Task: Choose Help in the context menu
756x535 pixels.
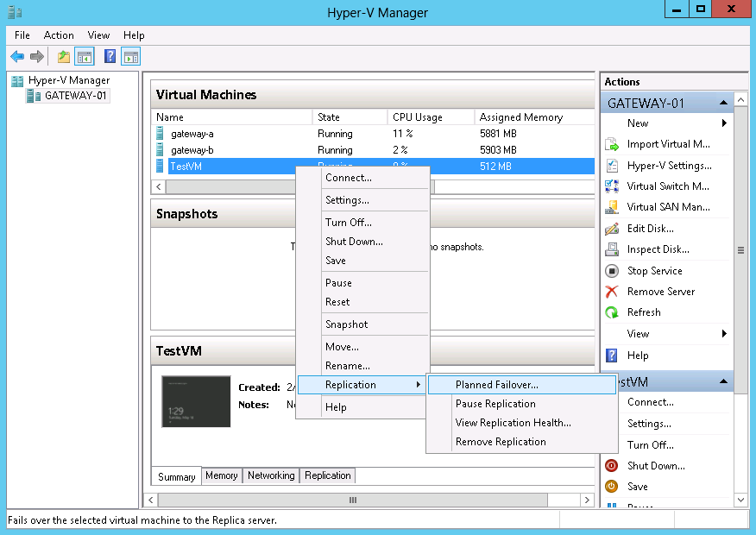Action: (363, 407)
